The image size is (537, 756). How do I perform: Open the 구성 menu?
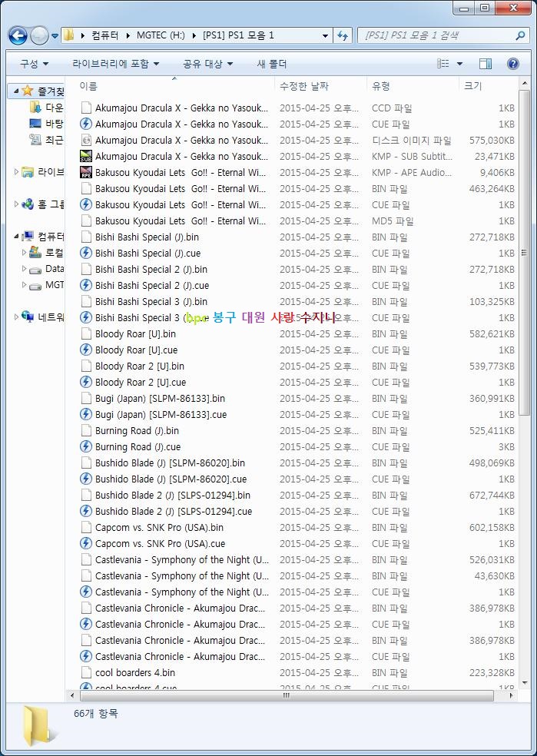(x=35, y=64)
